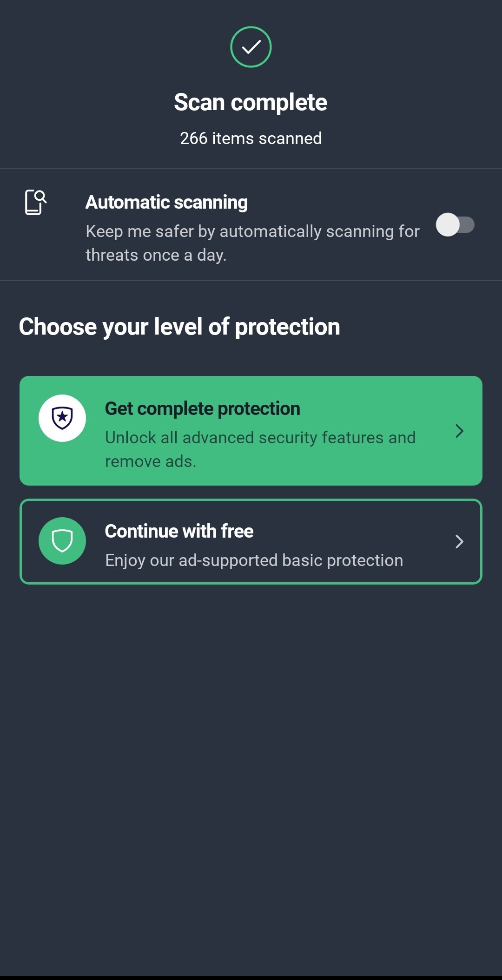Screen dimensions: 502x980
Task: Tap the 'Keep me safer by automatically scanning' description
Action: (252, 243)
